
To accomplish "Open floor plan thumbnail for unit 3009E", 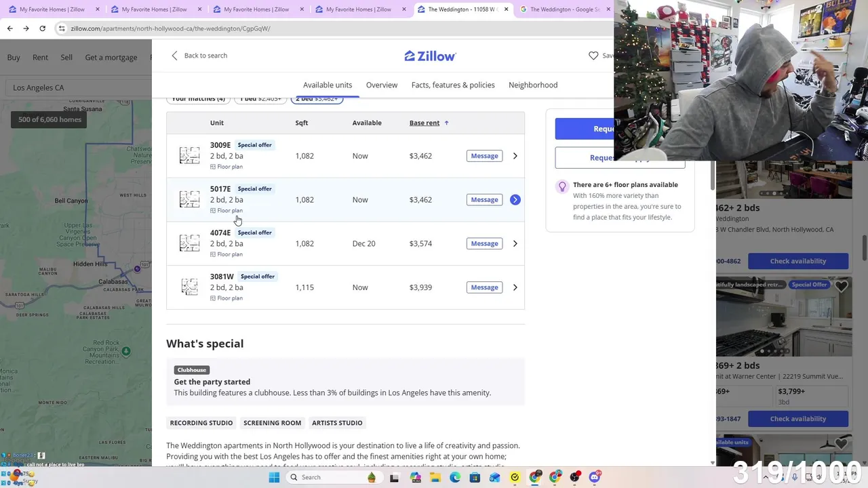I will click(x=189, y=156).
